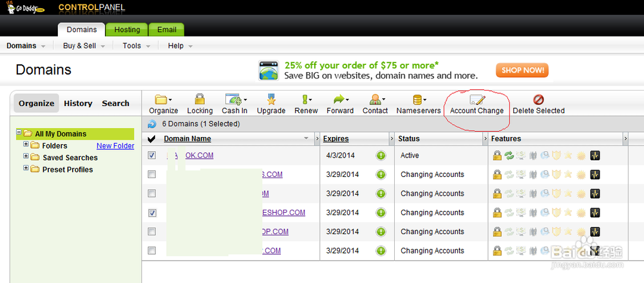Click arrow expander right of Expires column

pos(392,139)
